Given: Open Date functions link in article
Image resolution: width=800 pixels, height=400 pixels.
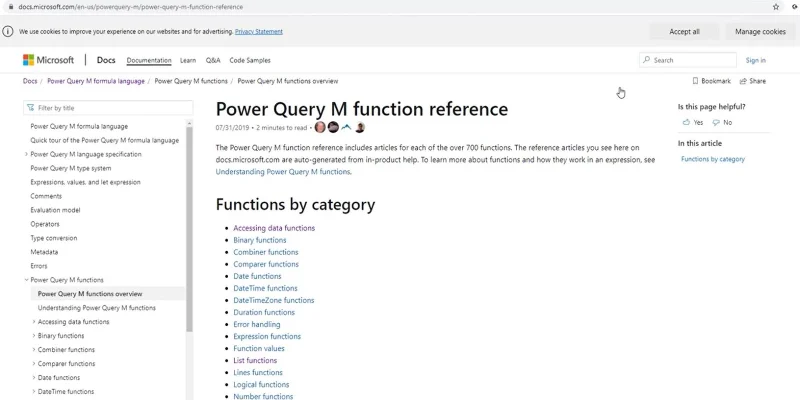Looking at the screenshot, I should [x=257, y=276].
